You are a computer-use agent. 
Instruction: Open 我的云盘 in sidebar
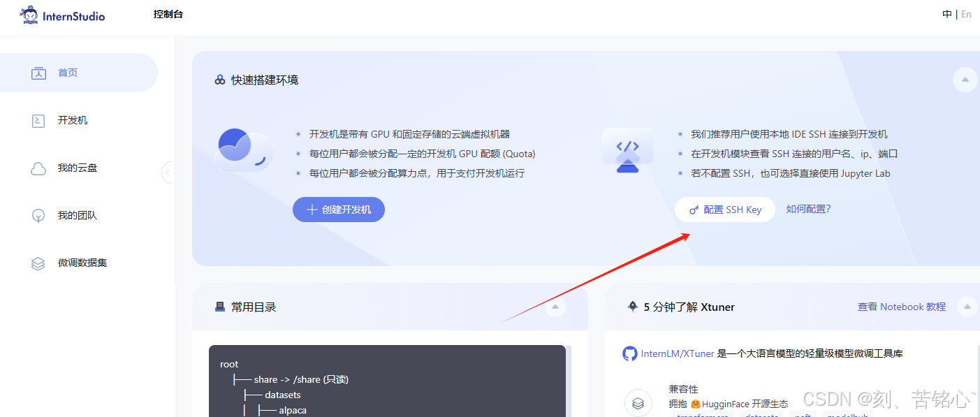click(78, 168)
